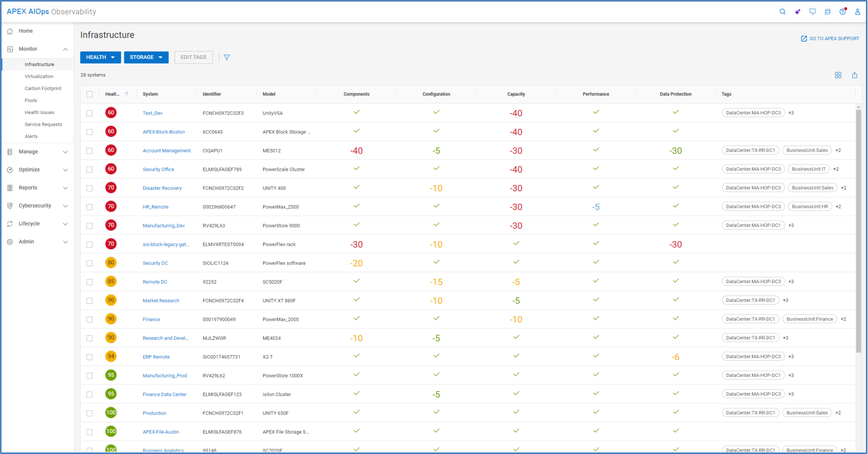
Task: Click the Optimize gauge icon in sidebar
Action: click(x=10, y=170)
